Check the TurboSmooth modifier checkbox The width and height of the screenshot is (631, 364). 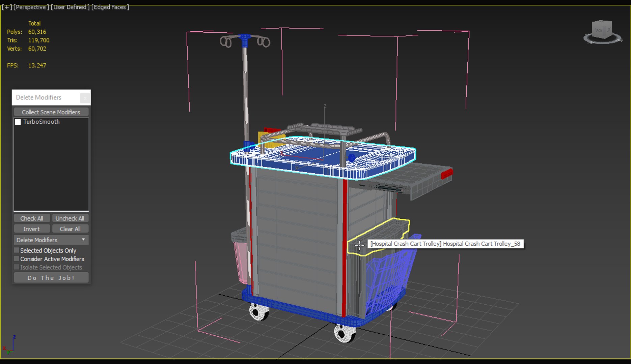[18, 122]
